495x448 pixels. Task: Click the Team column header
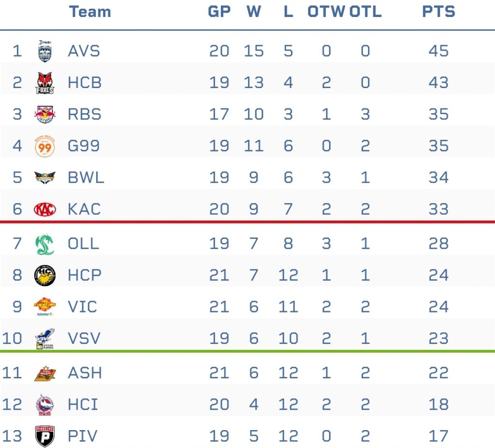[x=90, y=12]
